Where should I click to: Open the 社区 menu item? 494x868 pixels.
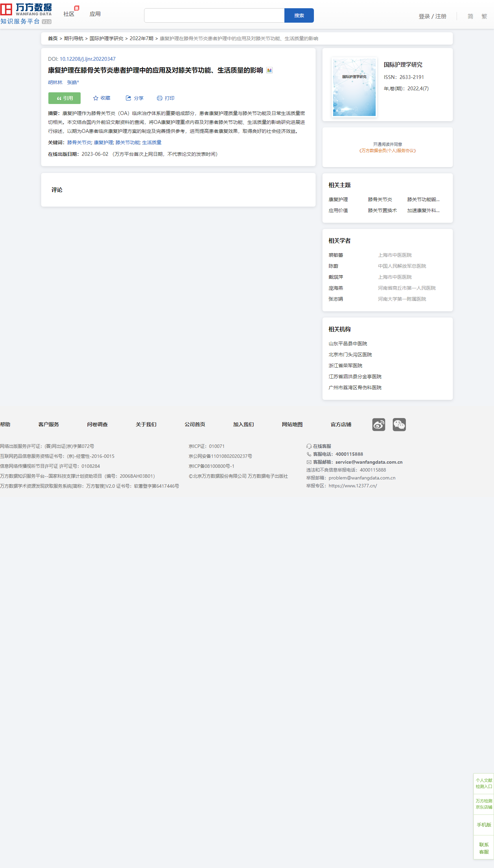[69, 14]
